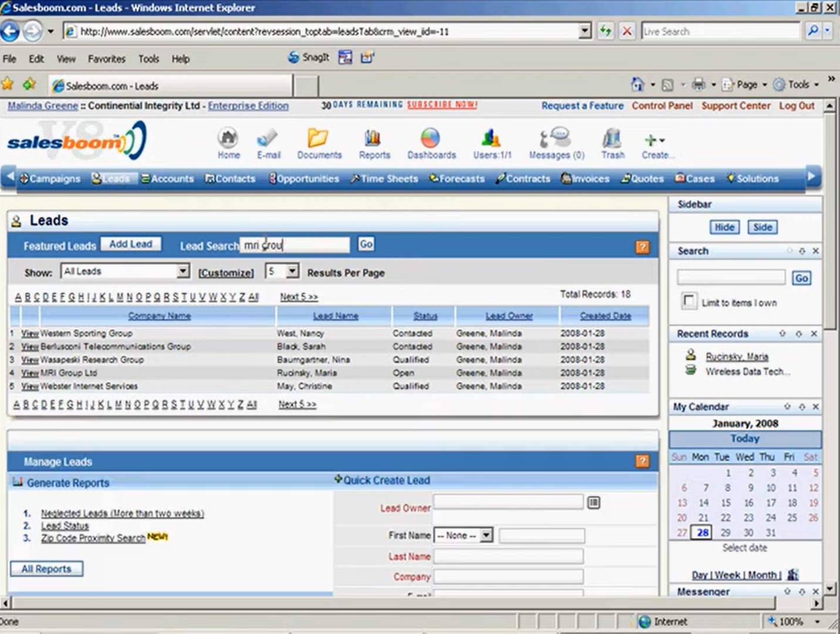Open the Users:1/1 icon

tap(491, 139)
